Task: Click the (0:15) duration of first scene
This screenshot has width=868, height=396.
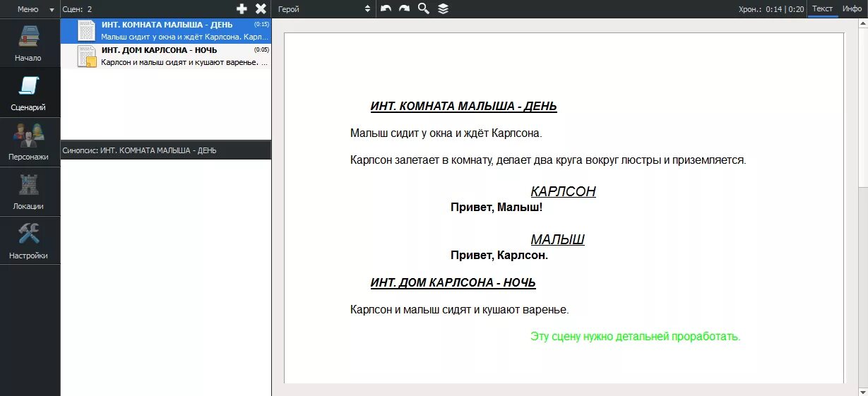Action: click(x=261, y=25)
